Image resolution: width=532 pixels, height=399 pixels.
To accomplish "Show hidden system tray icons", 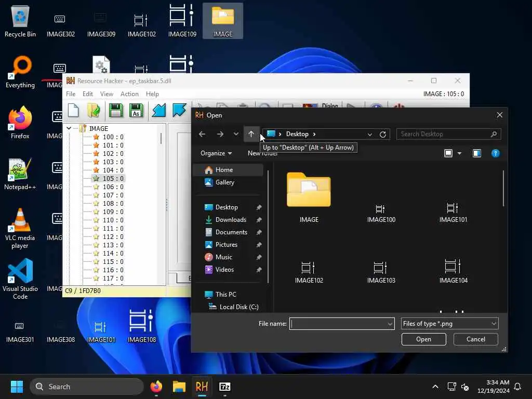I will (435, 387).
